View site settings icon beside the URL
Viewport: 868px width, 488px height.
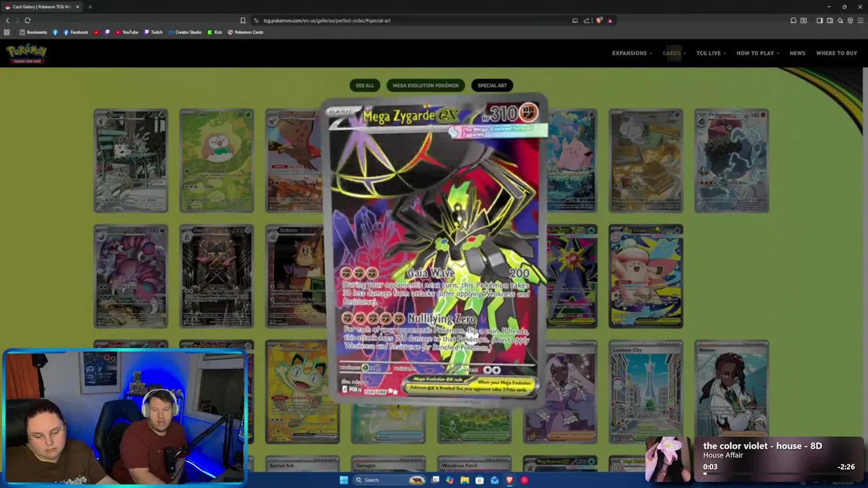click(256, 20)
